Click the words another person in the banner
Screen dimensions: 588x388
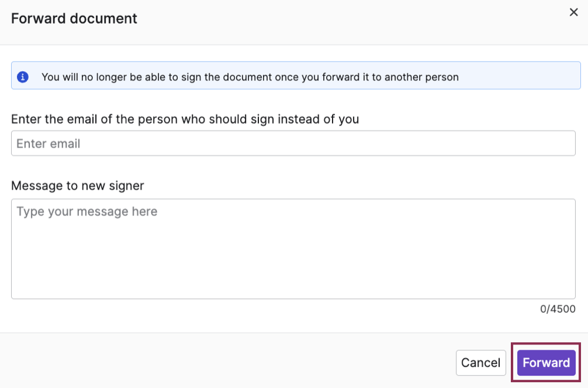(421, 77)
